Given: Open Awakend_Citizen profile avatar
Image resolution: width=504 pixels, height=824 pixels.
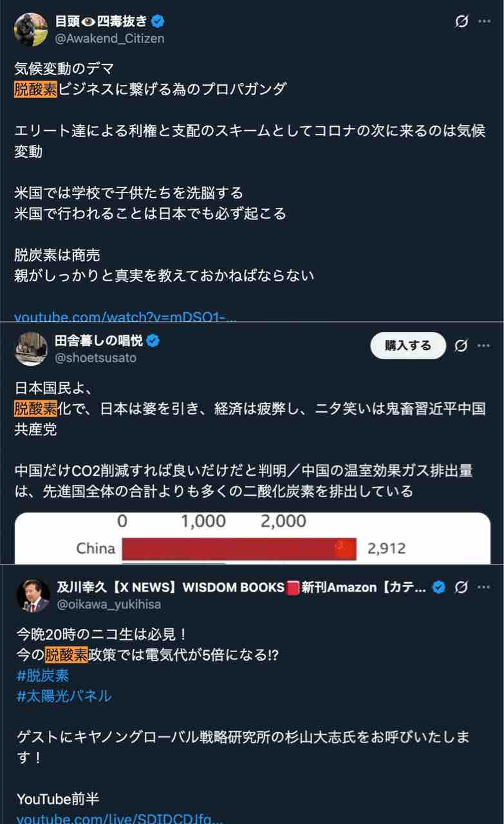Looking at the screenshot, I should (31, 30).
